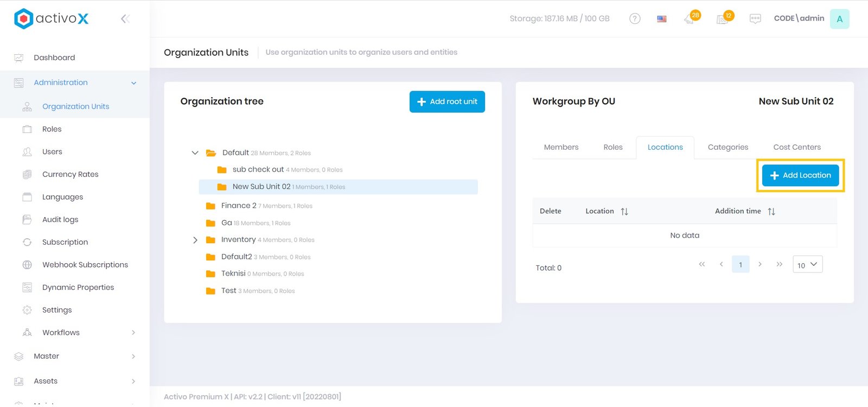This screenshot has width=868, height=407.
Task: Open the chat message icon
Action: [755, 19]
